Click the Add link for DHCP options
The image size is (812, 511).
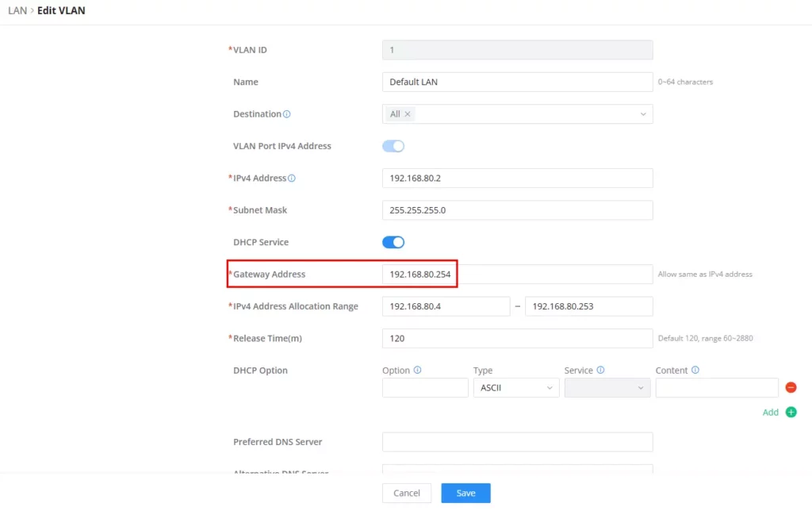click(770, 412)
